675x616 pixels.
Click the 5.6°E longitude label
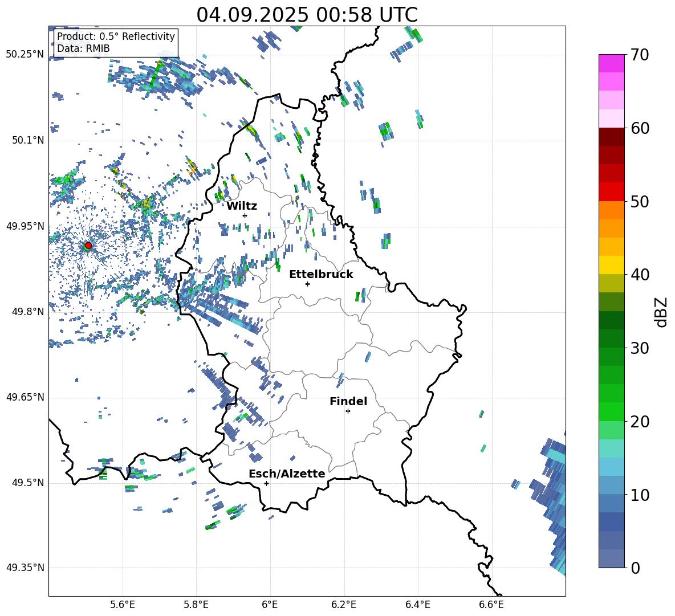pos(123,605)
